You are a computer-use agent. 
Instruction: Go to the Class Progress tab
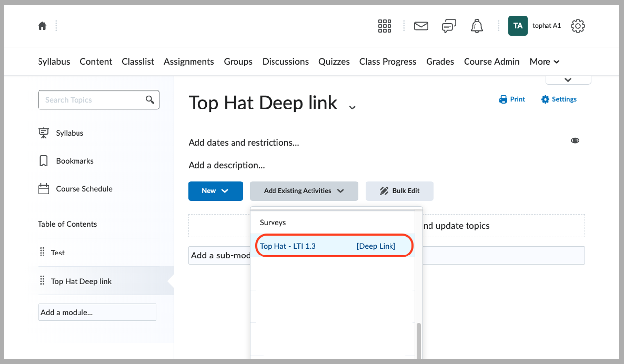pos(388,61)
